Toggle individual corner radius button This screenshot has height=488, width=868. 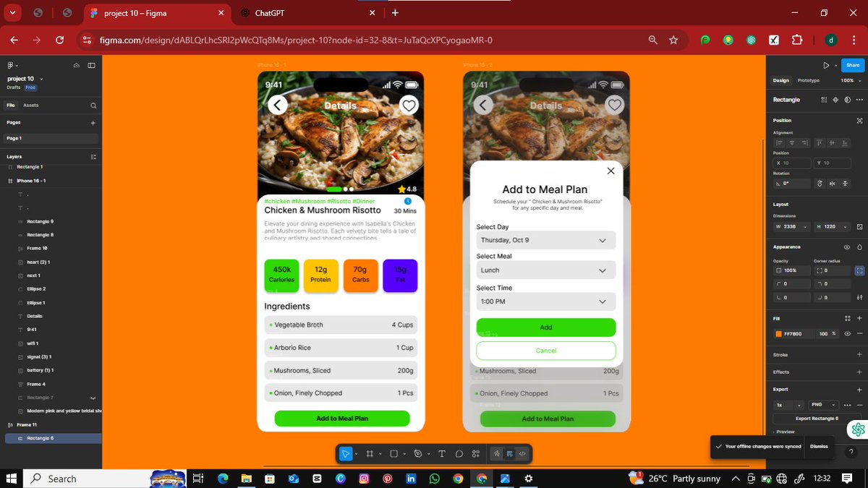tap(859, 270)
